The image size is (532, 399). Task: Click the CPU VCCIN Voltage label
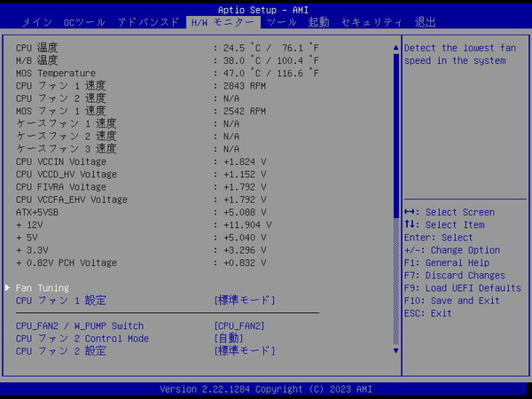[60, 162]
